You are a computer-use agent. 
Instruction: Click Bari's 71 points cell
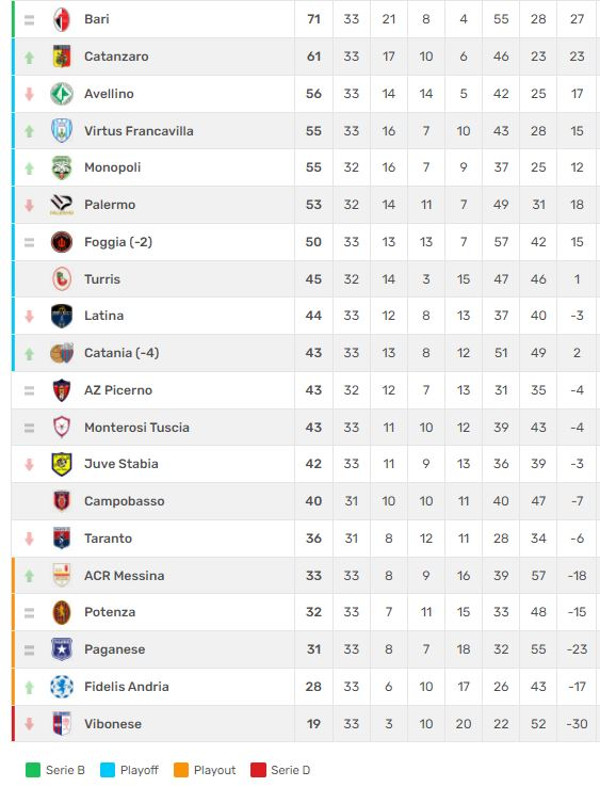pyautogui.click(x=314, y=20)
